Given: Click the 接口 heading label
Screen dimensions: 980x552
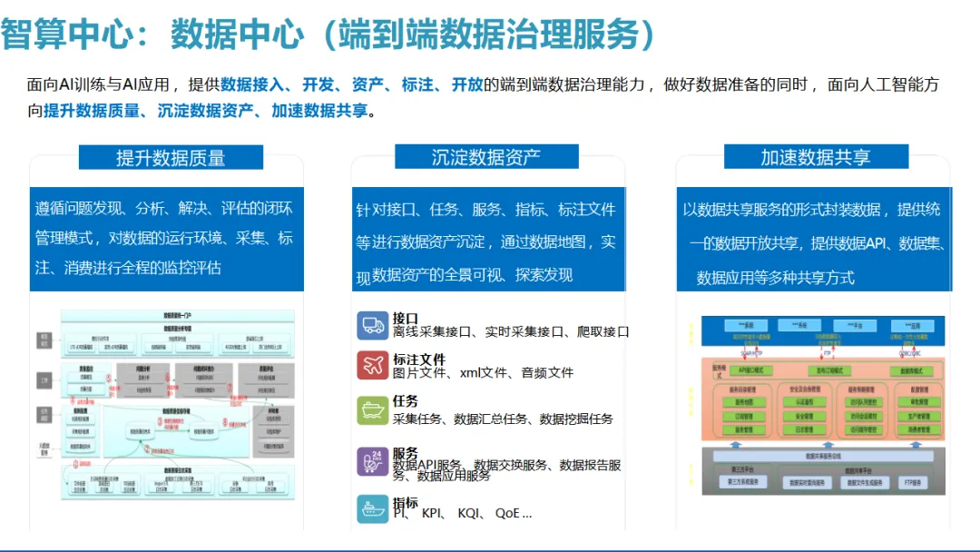Looking at the screenshot, I should (405, 318).
